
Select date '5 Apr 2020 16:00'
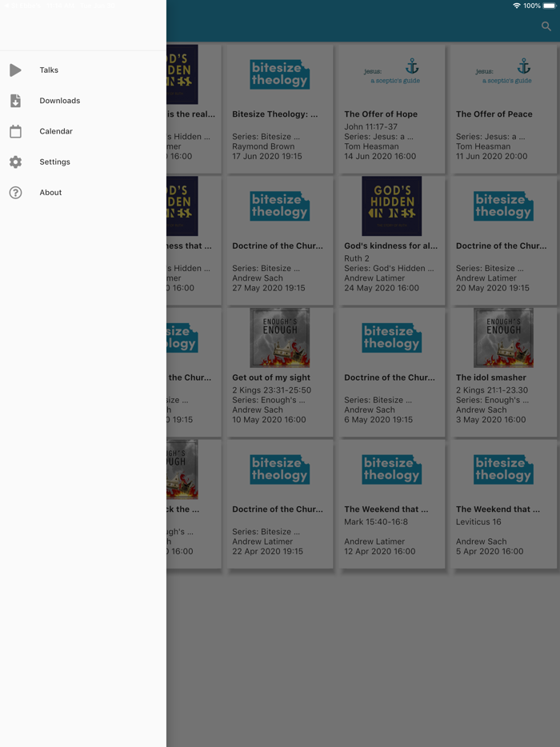pos(490,551)
